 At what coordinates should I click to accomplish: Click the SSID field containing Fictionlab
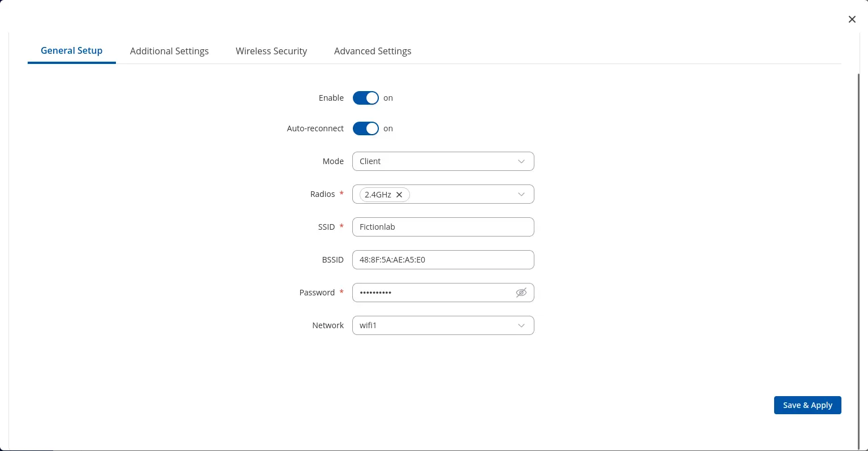point(443,227)
